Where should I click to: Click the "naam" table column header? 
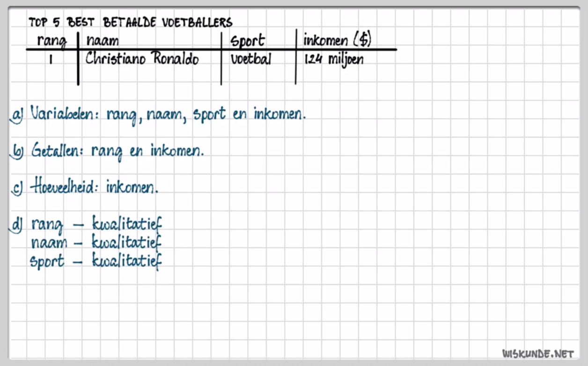coord(103,41)
